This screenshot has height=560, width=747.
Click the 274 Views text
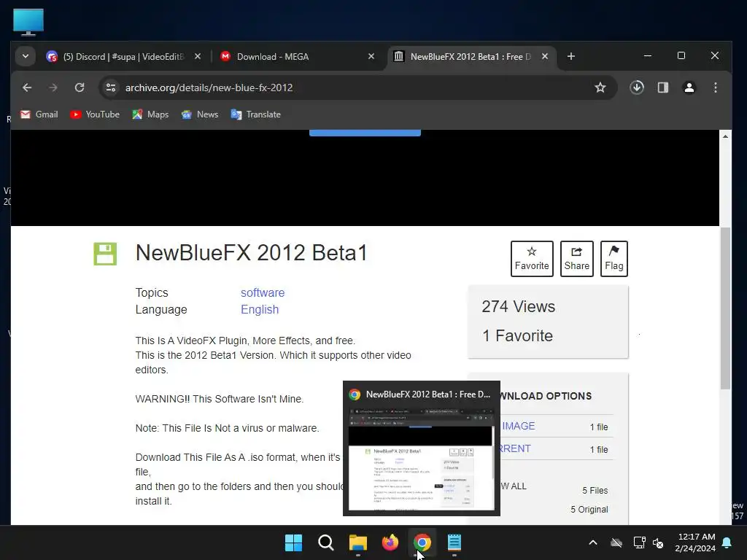pyautogui.click(x=519, y=307)
